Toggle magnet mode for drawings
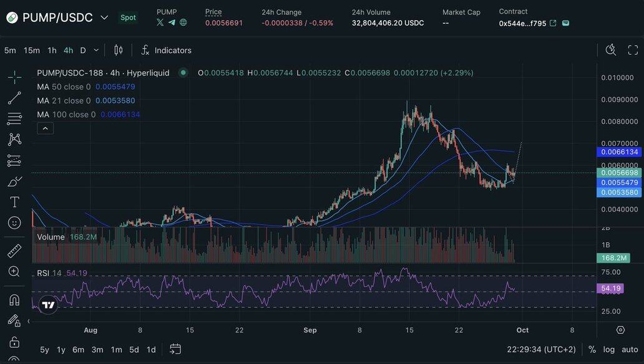This screenshot has width=644, height=364. [x=14, y=300]
